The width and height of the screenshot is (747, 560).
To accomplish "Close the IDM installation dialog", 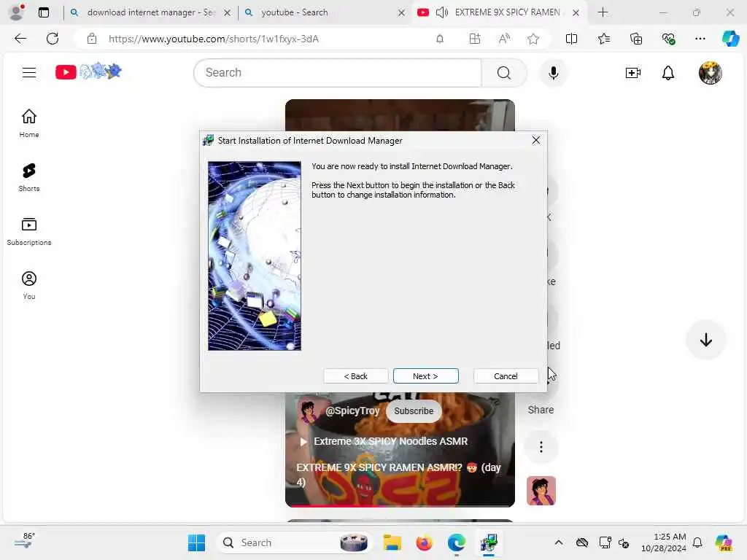I will click(536, 140).
